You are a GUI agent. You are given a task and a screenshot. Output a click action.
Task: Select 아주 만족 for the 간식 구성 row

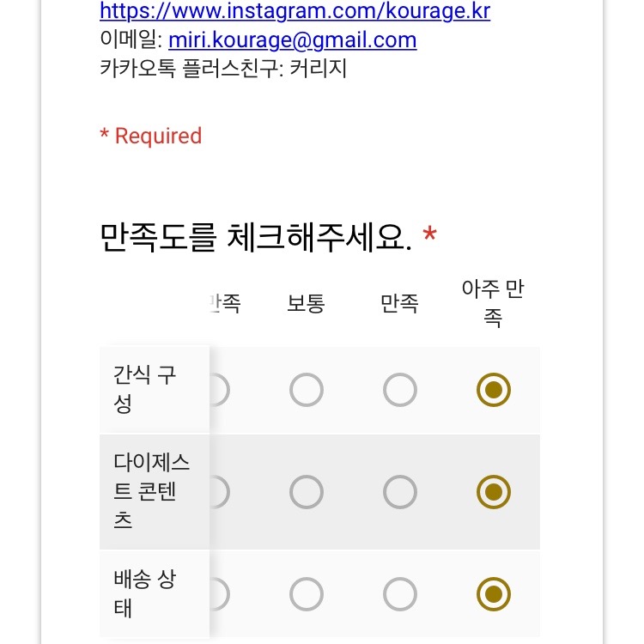click(x=494, y=390)
